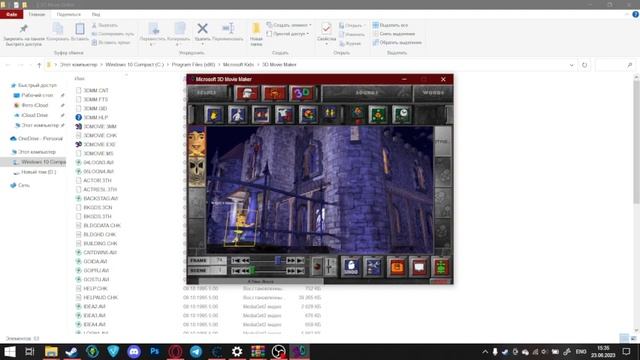Image resolution: width=640 pixels, height=360 pixels.
Task: Click the pin to Quick Access icon
Action: tap(24, 29)
